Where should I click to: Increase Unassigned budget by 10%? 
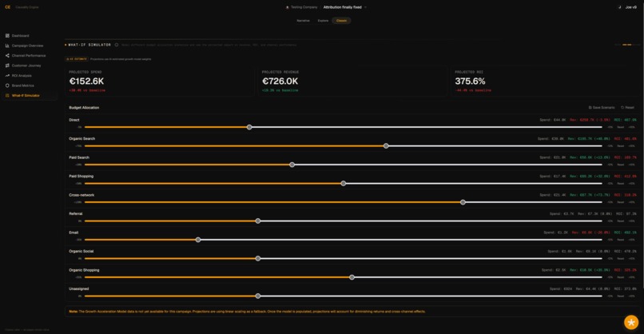coord(632,296)
